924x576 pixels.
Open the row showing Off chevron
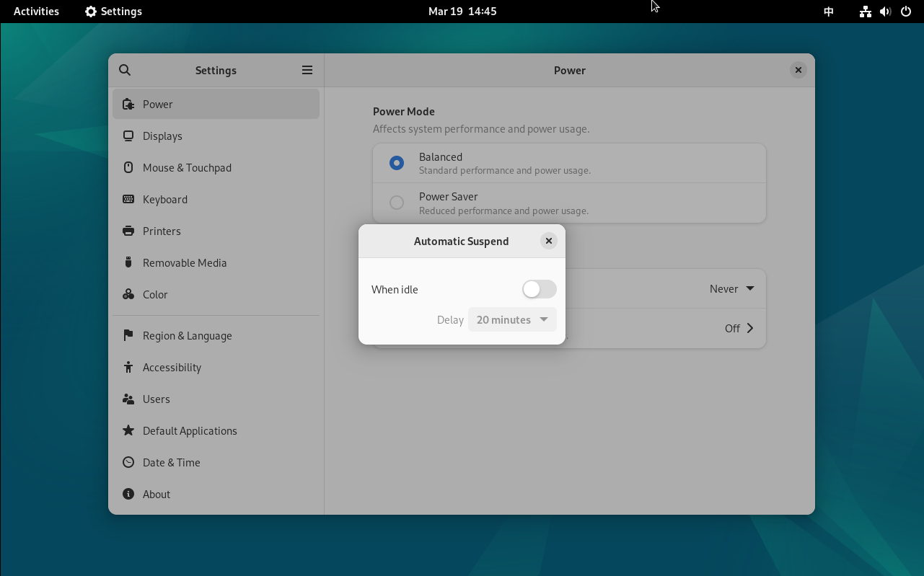[x=739, y=328]
